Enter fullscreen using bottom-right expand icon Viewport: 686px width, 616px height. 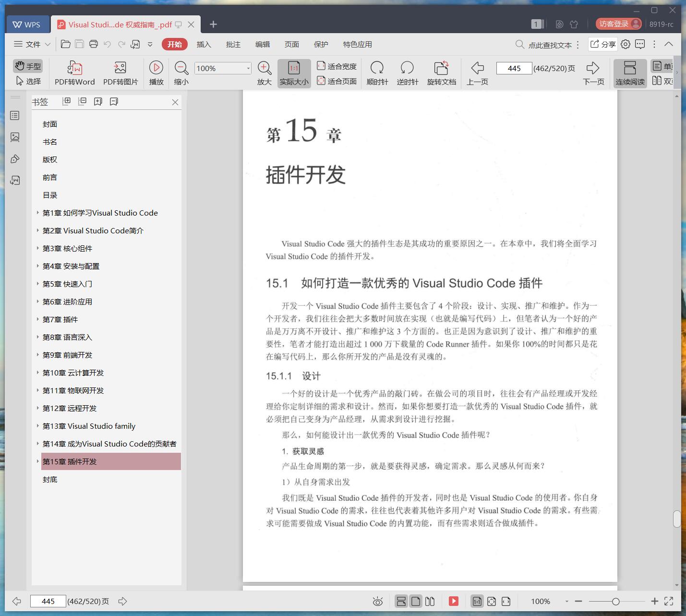(x=668, y=601)
